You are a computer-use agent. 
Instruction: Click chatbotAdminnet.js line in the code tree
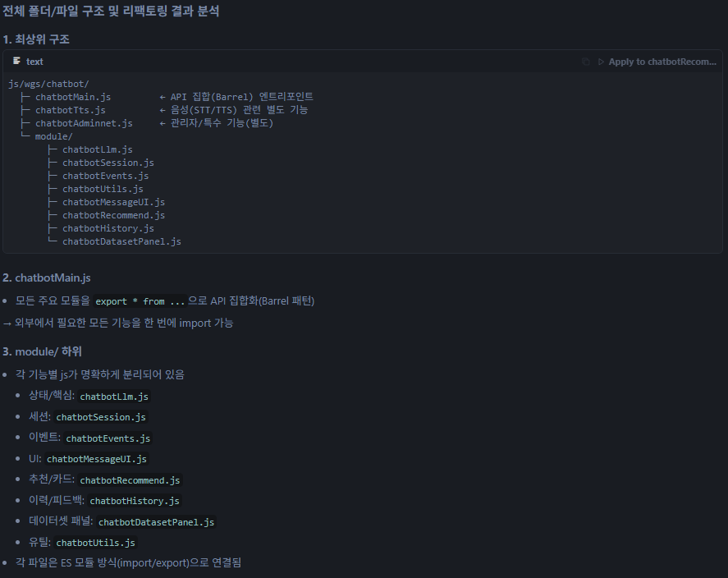84,123
